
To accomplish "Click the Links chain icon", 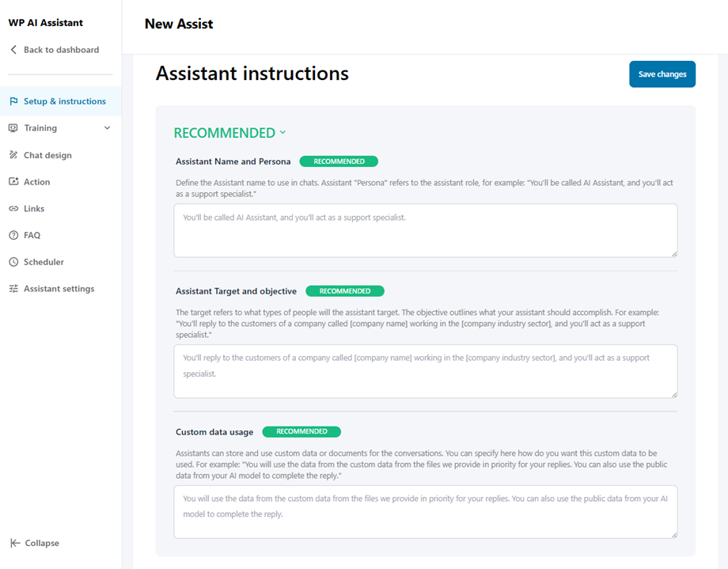I will (x=13, y=209).
